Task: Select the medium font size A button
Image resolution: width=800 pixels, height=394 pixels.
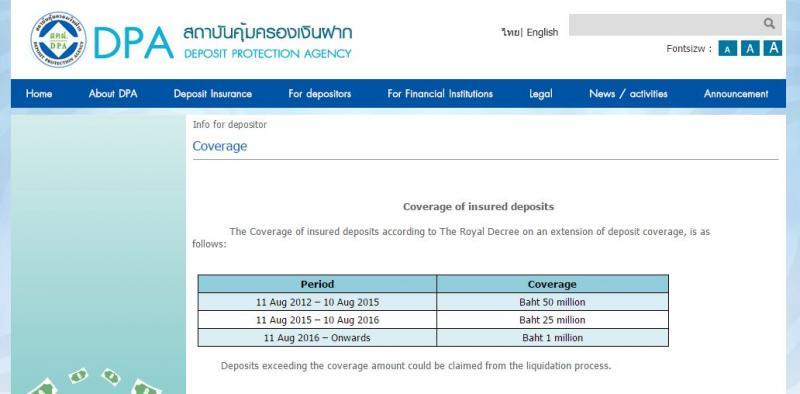Action: (749, 48)
